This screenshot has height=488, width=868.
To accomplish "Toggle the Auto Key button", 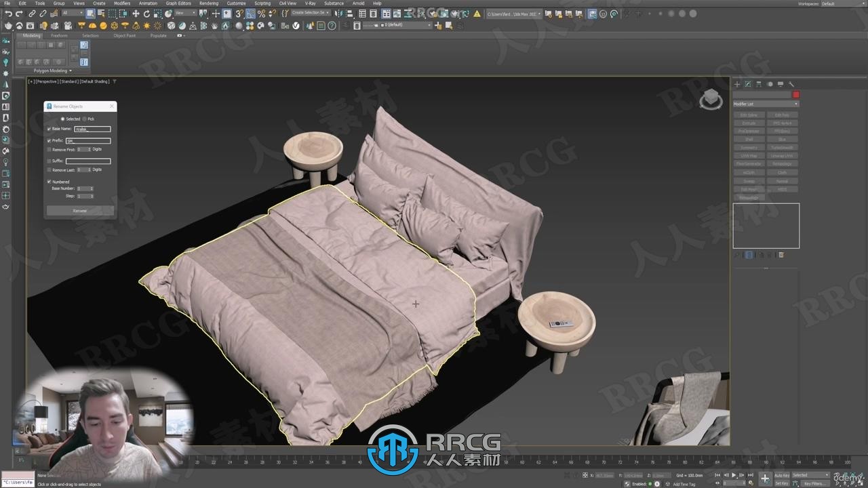I will click(x=782, y=475).
